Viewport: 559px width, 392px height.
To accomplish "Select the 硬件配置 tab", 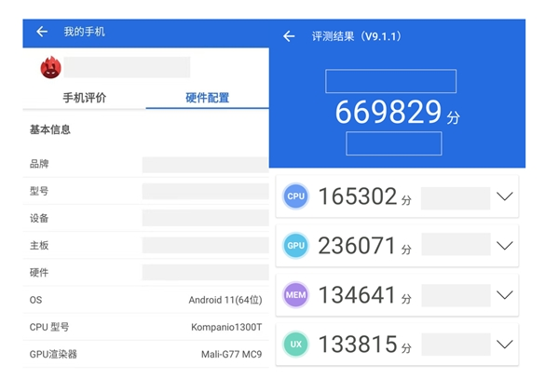I will click(x=207, y=98).
